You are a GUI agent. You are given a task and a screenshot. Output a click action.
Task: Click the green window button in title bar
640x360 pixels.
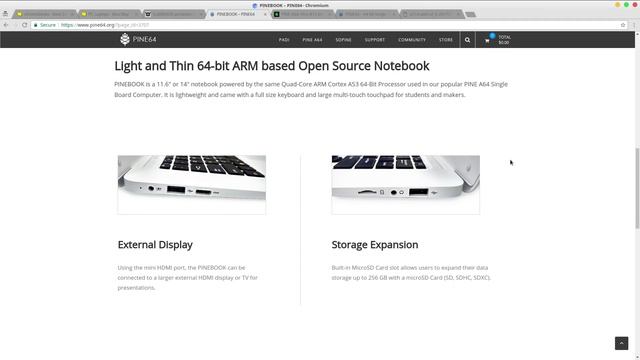pyautogui.click(x=626, y=4)
